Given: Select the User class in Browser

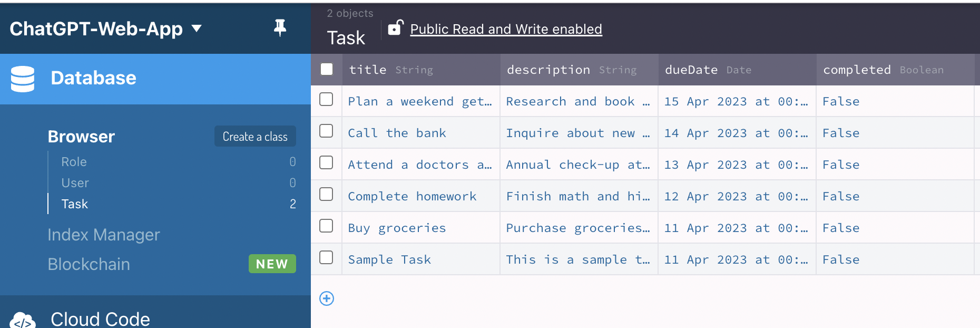Looking at the screenshot, I should click(75, 183).
